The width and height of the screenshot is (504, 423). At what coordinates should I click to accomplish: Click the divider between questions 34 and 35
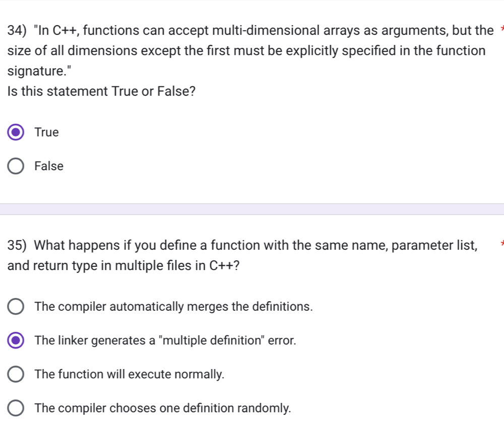(x=252, y=208)
